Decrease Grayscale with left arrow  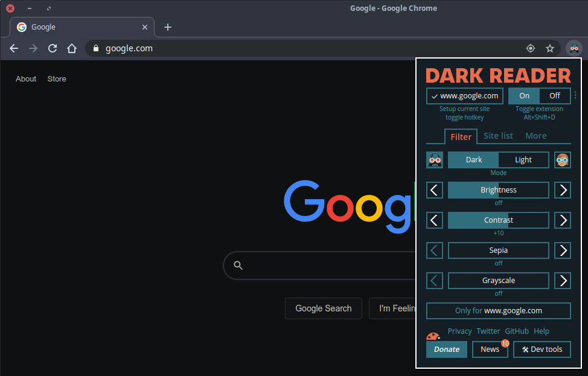[435, 281]
